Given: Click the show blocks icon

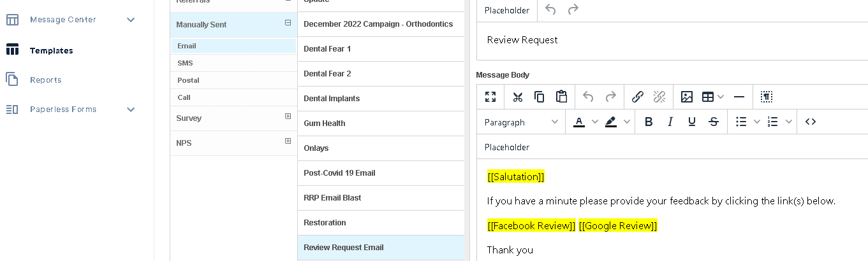Looking at the screenshot, I should pos(767,97).
